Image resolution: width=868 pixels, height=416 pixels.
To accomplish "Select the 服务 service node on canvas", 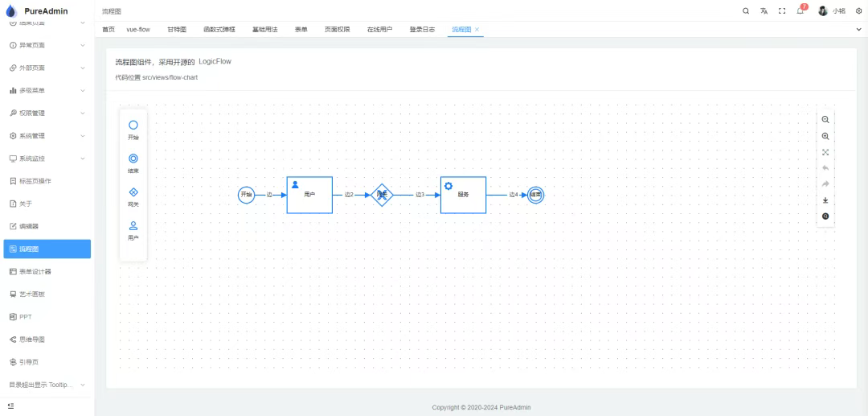I will point(463,195).
